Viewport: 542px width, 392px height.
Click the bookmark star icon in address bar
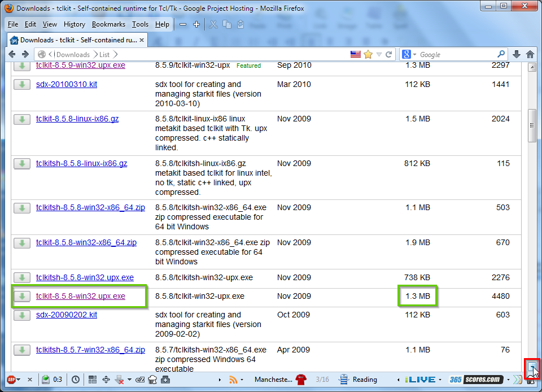coord(368,54)
